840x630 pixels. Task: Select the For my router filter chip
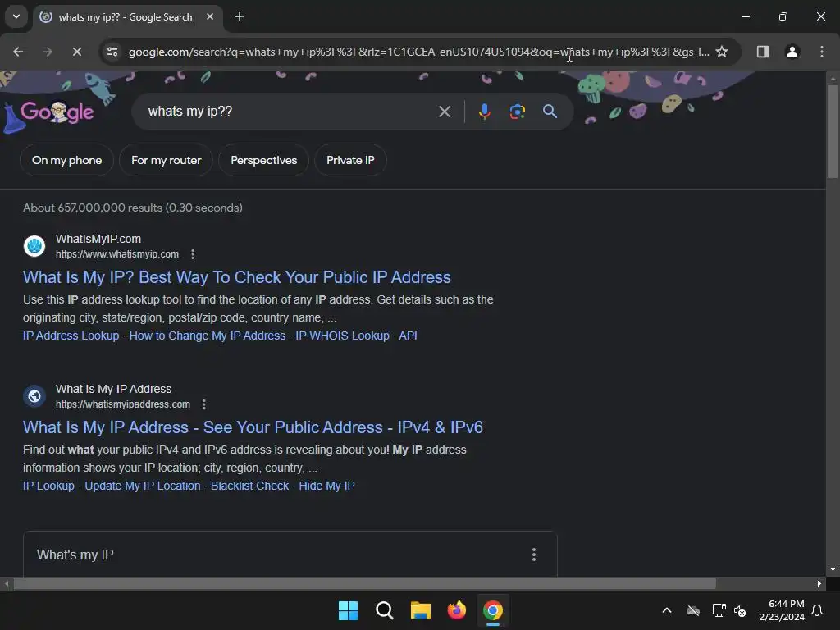coord(166,160)
